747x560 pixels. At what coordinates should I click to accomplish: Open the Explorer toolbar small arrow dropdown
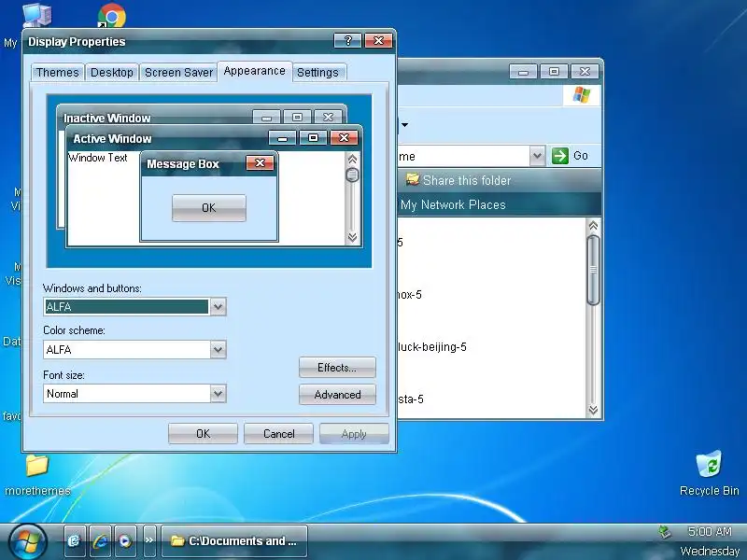click(x=404, y=125)
